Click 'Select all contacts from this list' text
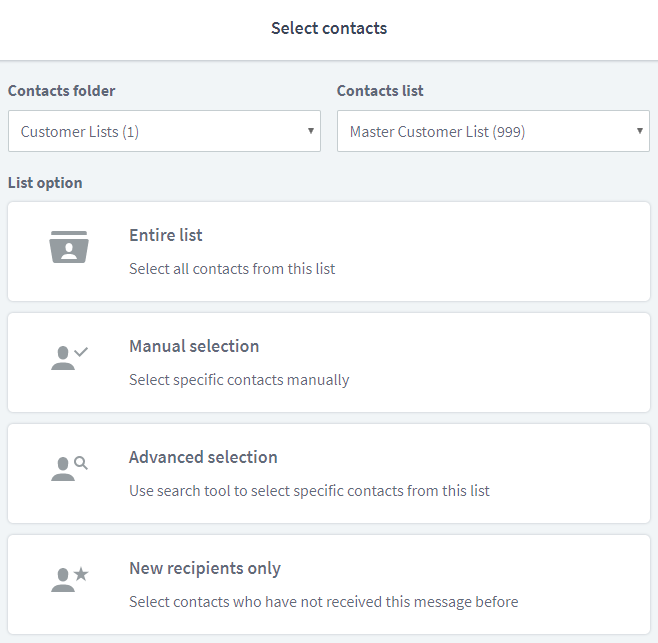658x643 pixels. point(232,269)
